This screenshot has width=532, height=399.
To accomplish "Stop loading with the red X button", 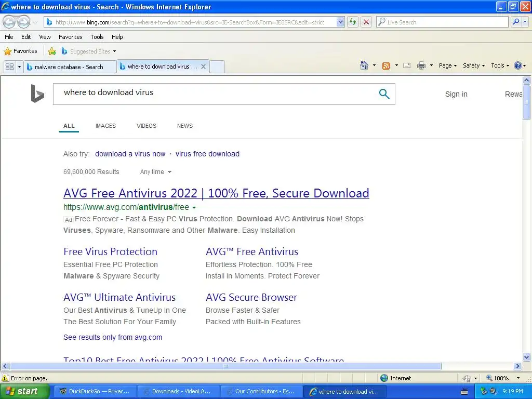I will (366, 22).
